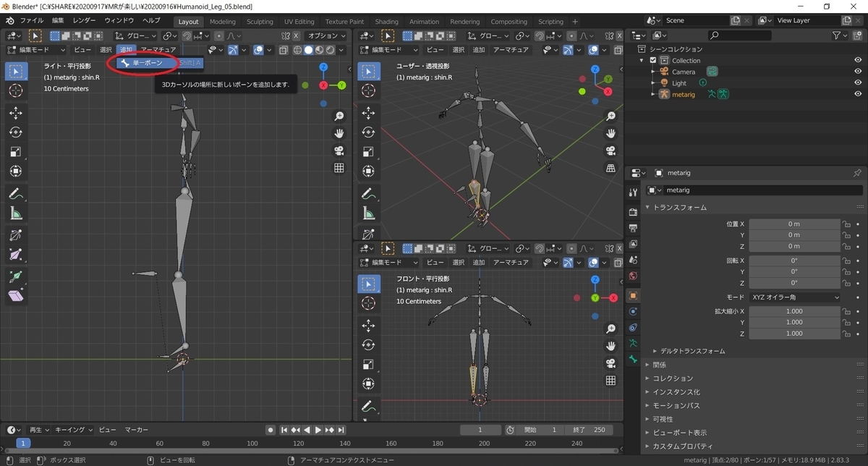868x466 pixels.
Task: Open the World properties tab icon
Action: tap(634, 276)
